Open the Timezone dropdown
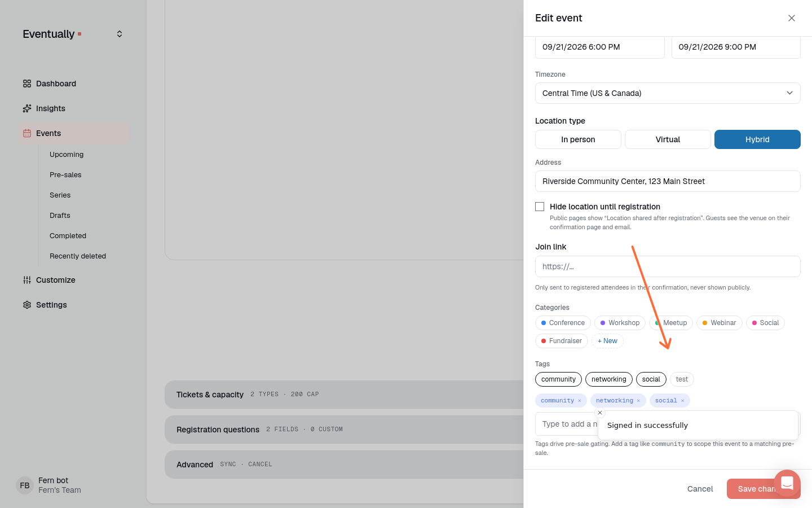The image size is (812, 508). pyautogui.click(x=668, y=93)
